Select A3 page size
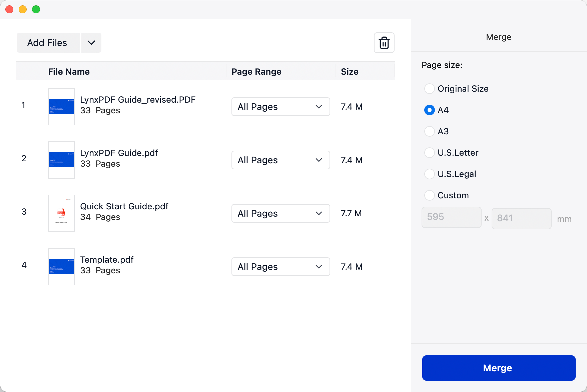This screenshot has height=392, width=587. pos(429,131)
